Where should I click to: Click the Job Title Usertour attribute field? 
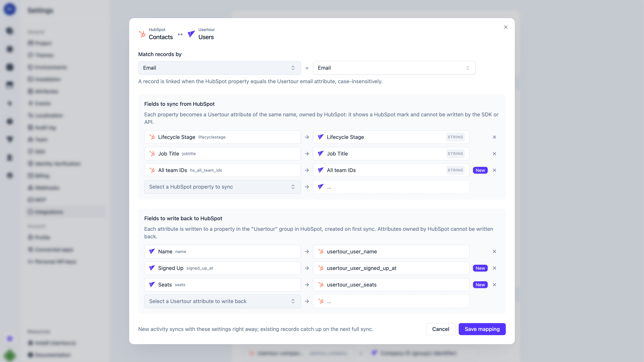[391, 153]
